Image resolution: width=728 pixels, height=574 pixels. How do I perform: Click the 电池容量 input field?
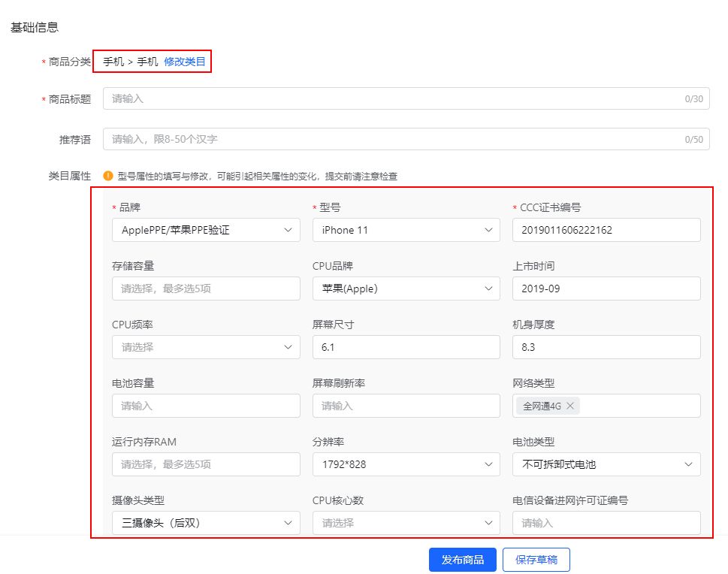[x=205, y=406]
